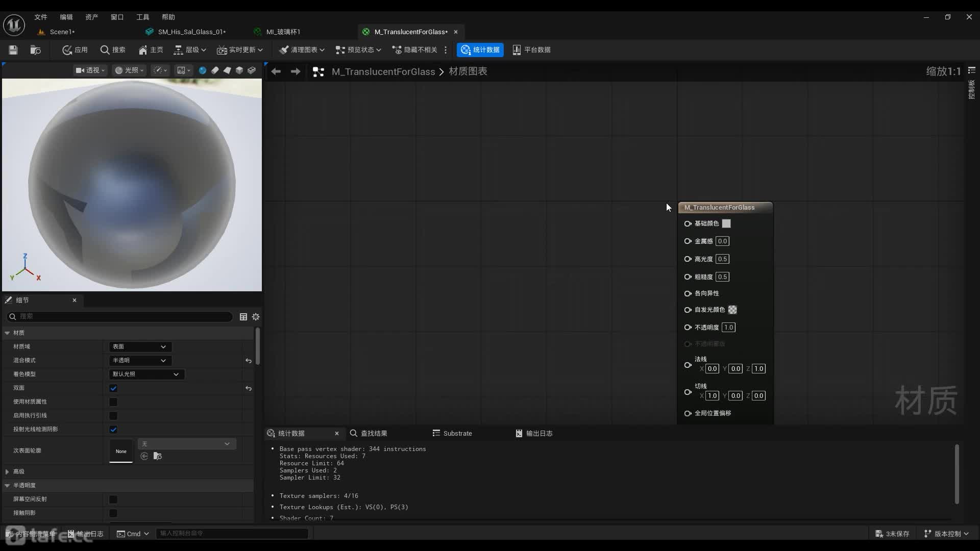This screenshot has height=551, width=980.
Task: Toggle the 屏幕空间反射 checkbox
Action: pyautogui.click(x=113, y=499)
